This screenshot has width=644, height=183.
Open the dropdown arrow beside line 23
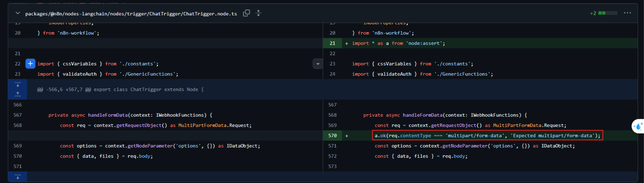(318, 64)
